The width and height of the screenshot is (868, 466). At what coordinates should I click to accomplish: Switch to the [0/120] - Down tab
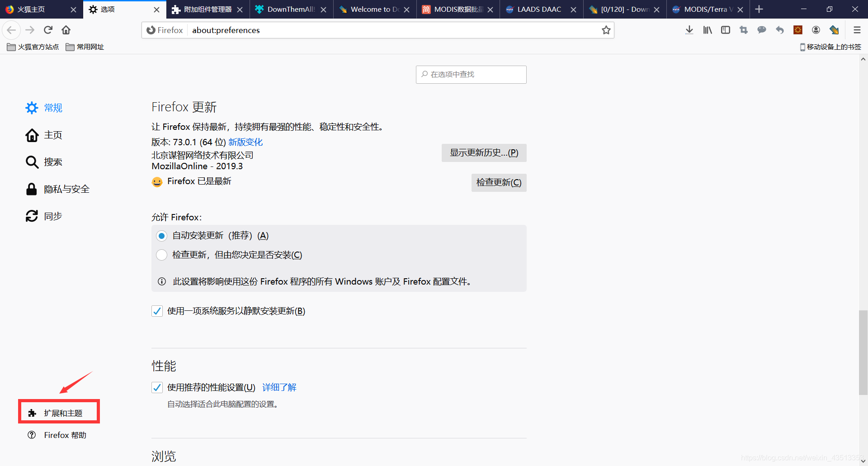(x=624, y=9)
